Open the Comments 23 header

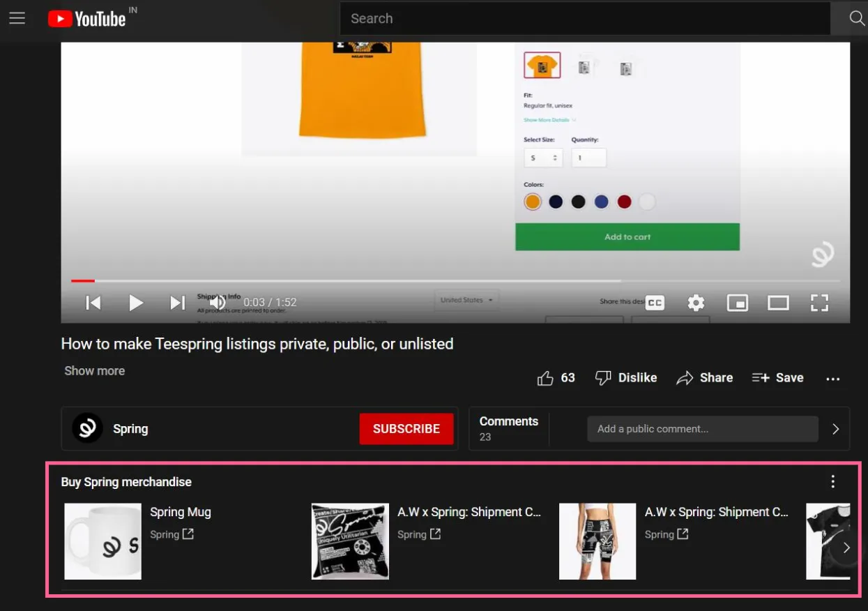pos(509,428)
